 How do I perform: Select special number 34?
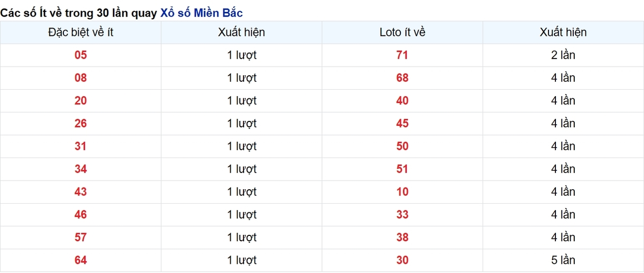pos(80,169)
